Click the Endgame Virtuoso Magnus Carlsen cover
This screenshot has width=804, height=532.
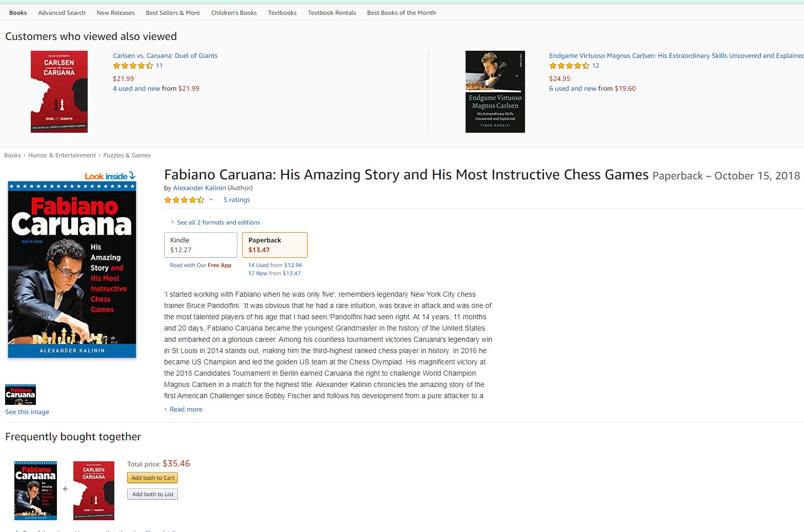click(495, 92)
